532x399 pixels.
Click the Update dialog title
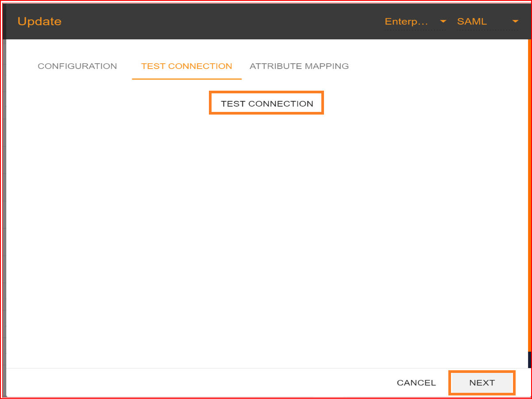pyautogui.click(x=39, y=21)
